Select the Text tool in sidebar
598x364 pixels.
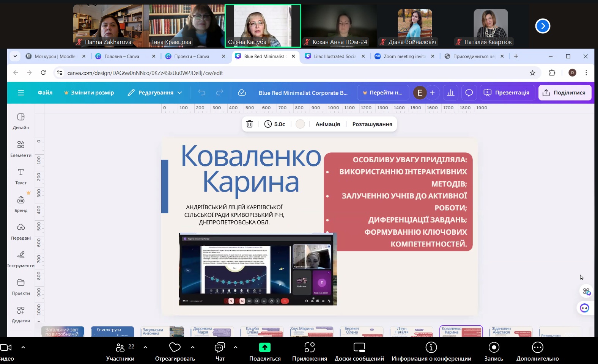click(21, 176)
